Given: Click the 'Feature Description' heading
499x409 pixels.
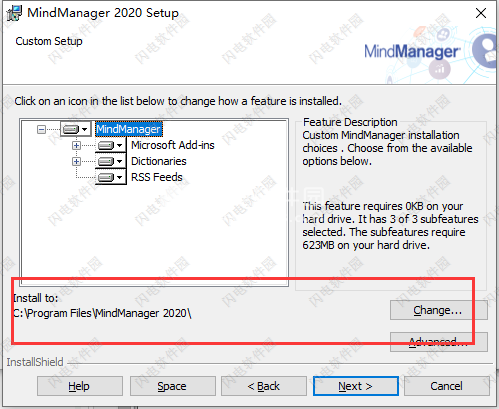Looking at the screenshot, I should (x=350, y=122).
